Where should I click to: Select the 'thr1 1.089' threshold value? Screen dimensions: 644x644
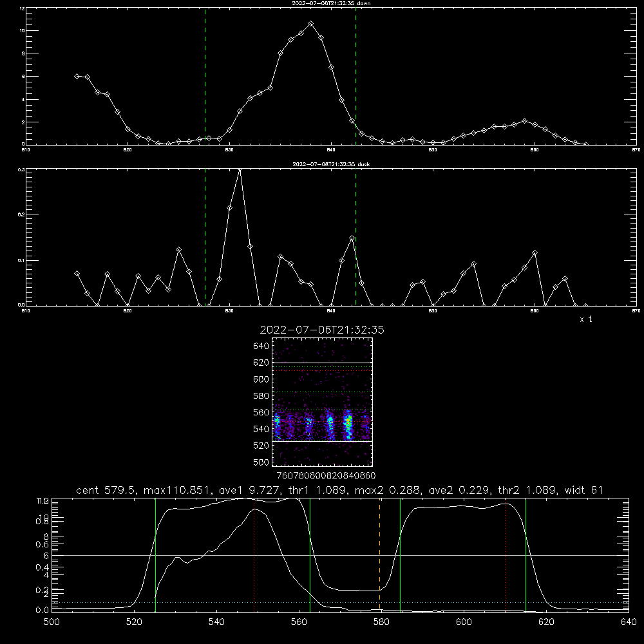[318, 490]
